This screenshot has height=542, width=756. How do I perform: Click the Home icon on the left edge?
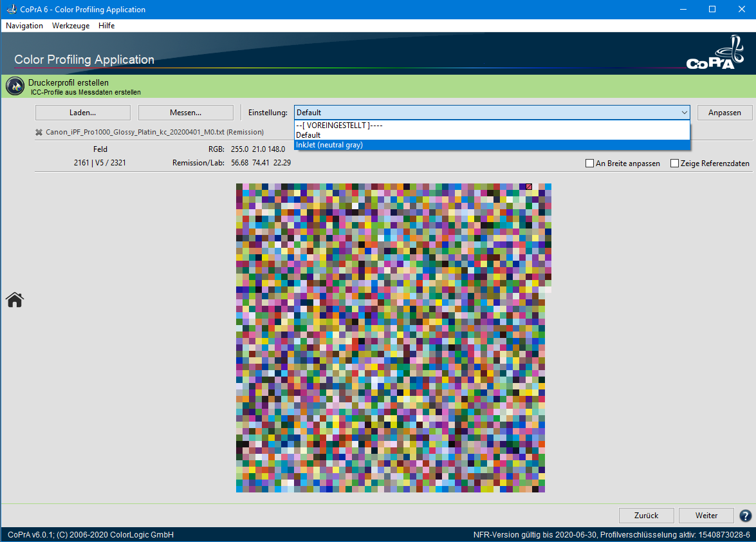point(15,299)
